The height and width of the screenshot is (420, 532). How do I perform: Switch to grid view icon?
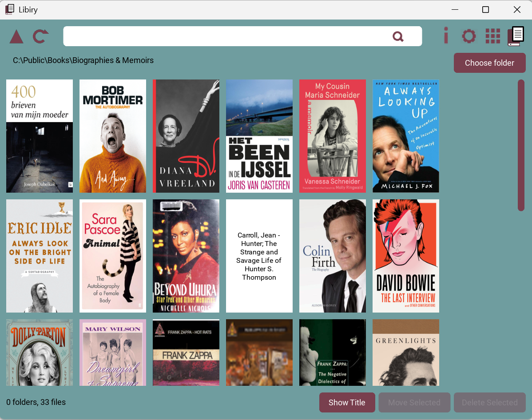pyautogui.click(x=492, y=36)
